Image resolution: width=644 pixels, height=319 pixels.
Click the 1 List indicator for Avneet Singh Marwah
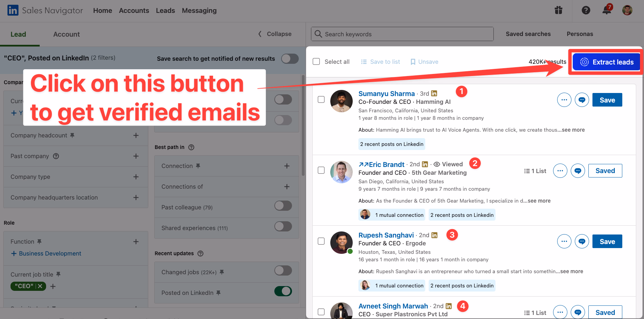(535, 313)
